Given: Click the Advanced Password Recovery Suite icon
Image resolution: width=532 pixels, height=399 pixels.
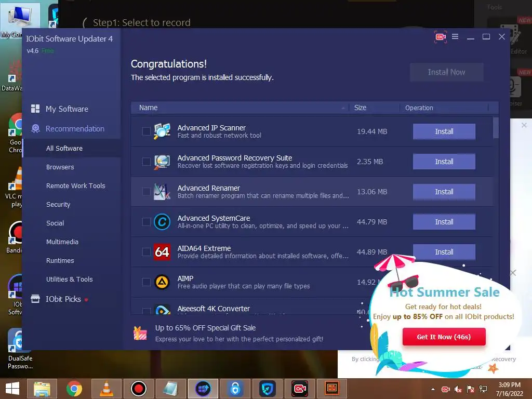Looking at the screenshot, I should pos(162,162).
